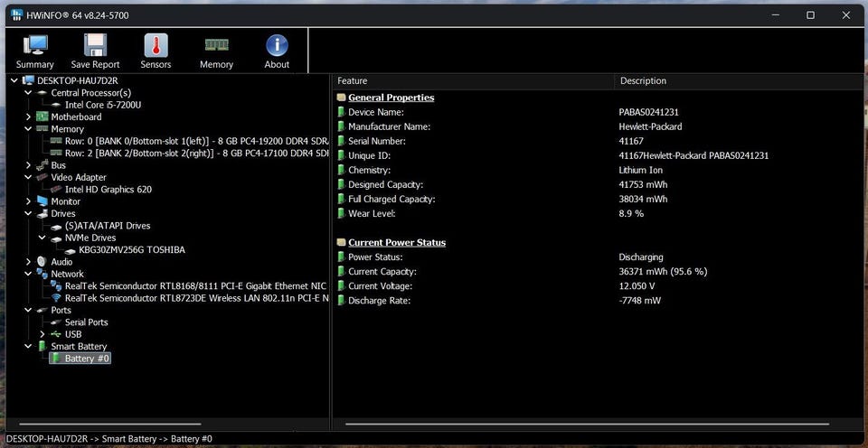Collapse the NVMe Drives node
Screen dimensions: 868x448
click(42, 238)
